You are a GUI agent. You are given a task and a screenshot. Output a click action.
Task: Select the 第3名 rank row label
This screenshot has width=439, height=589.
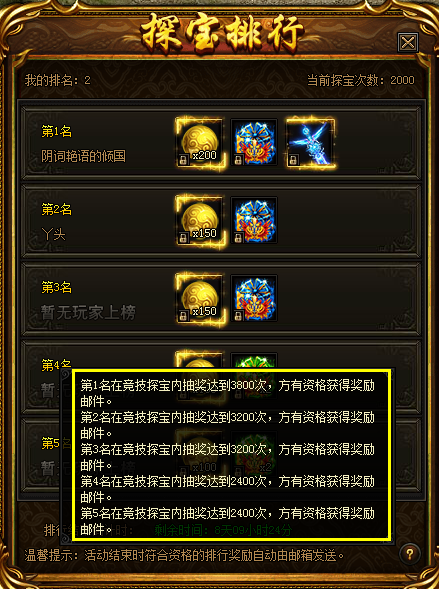click(x=56, y=287)
